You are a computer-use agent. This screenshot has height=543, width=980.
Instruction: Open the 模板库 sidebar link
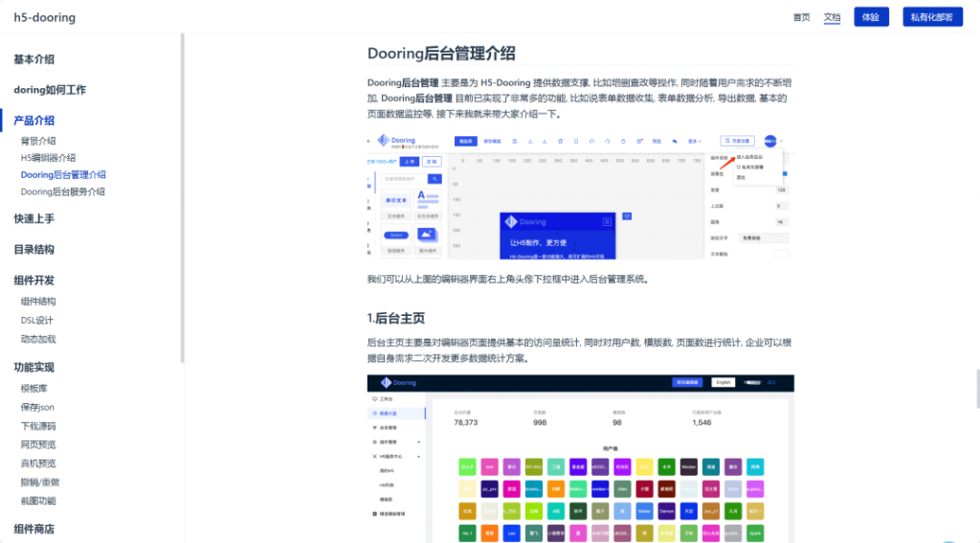click(x=33, y=389)
